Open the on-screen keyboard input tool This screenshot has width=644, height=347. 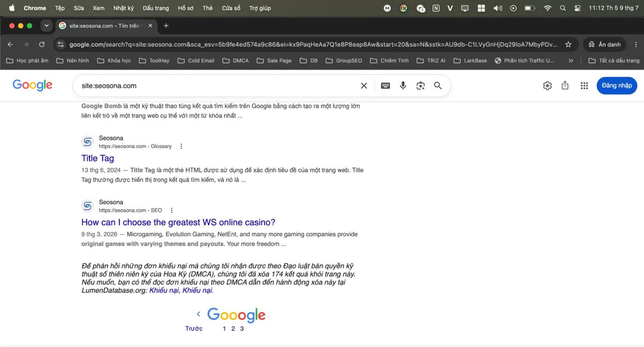pyautogui.click(x=385, y=85)
